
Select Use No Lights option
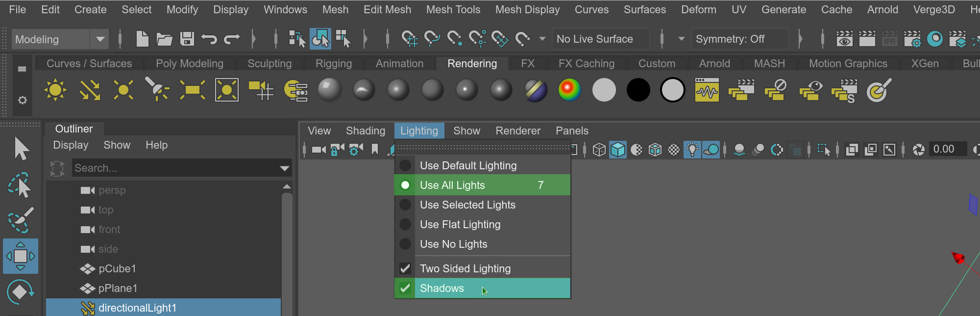482,244
